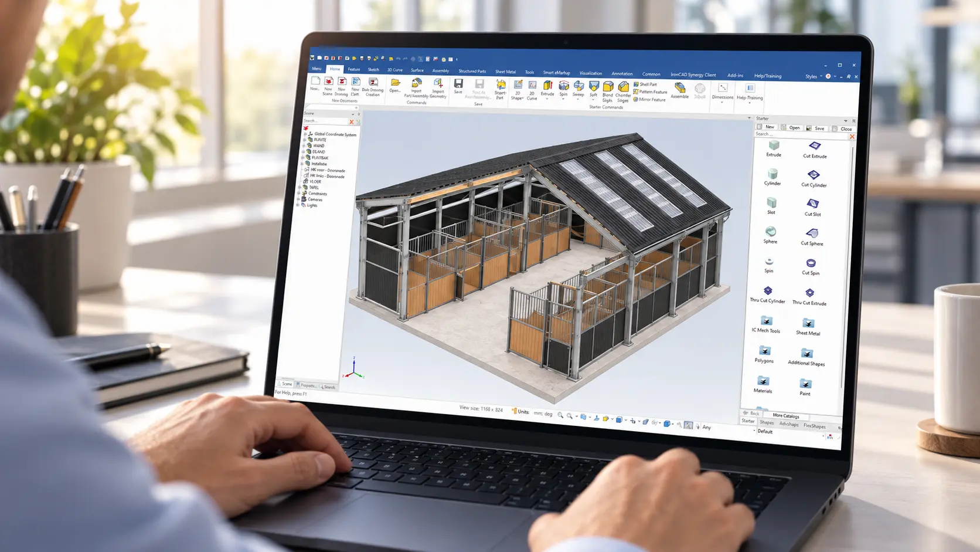Open the Paint catalog folder
Image resolution: width=980 pixels, height=552 pixels.
pos(805,387)
